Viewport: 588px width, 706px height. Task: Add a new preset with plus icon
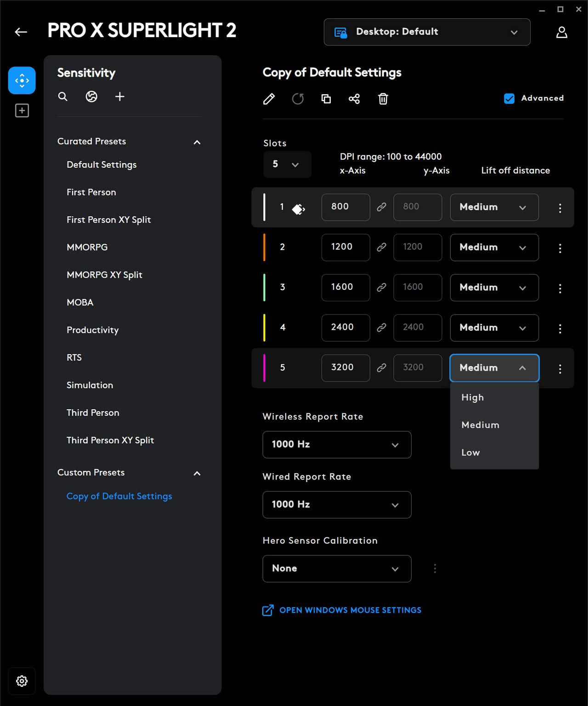119,96
